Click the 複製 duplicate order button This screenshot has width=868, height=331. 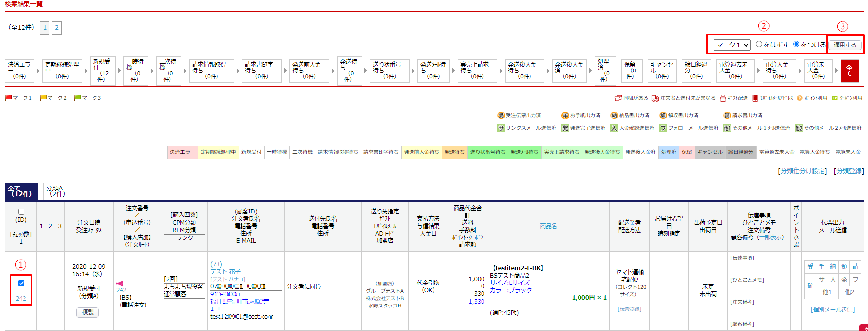pyautogui.click(x=88, y=312)
